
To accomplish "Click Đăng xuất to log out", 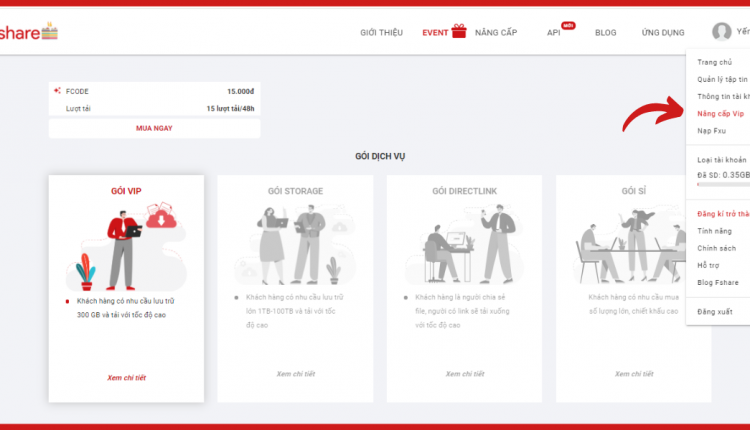I will [715, 312].
